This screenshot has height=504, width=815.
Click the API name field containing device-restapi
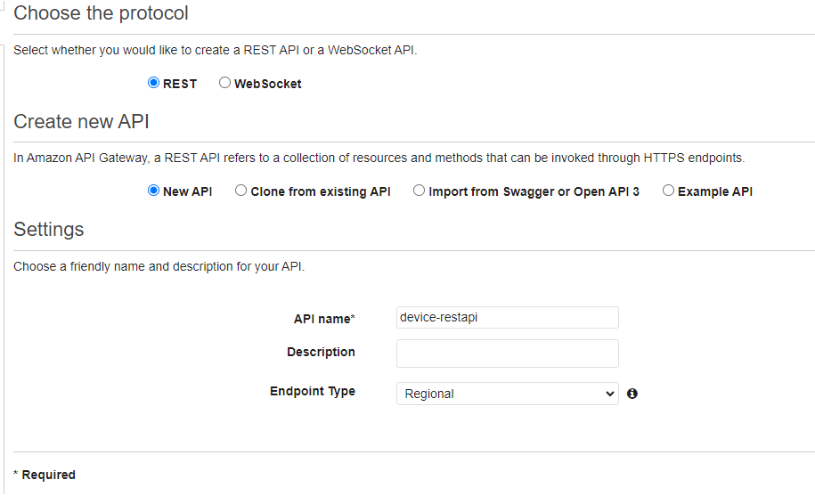[x=507, y=318]
